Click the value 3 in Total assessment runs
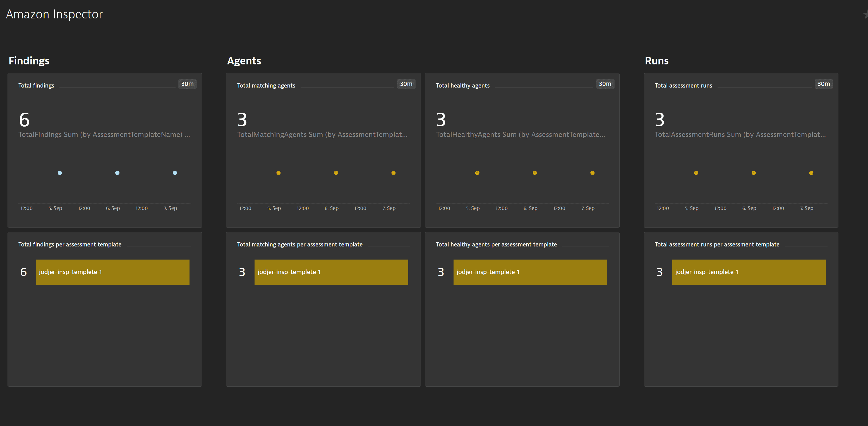The image size is (868, 426). 660,120
